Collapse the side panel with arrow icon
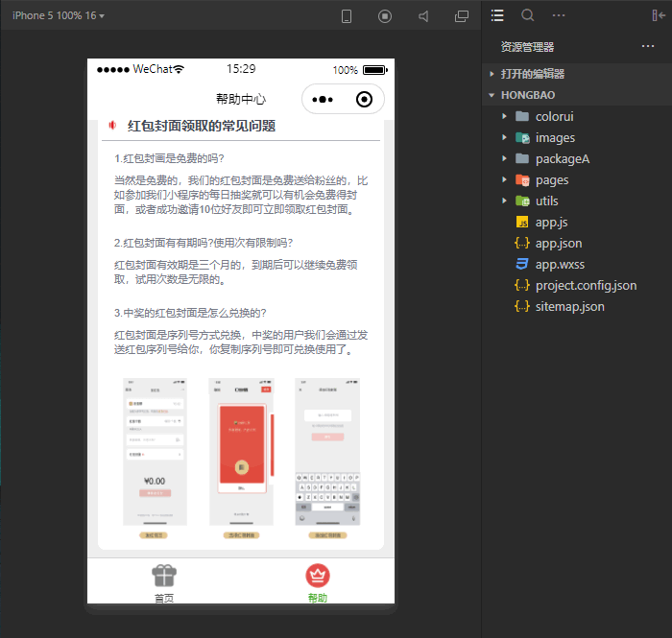672x638 pixels. coord(659,15)
